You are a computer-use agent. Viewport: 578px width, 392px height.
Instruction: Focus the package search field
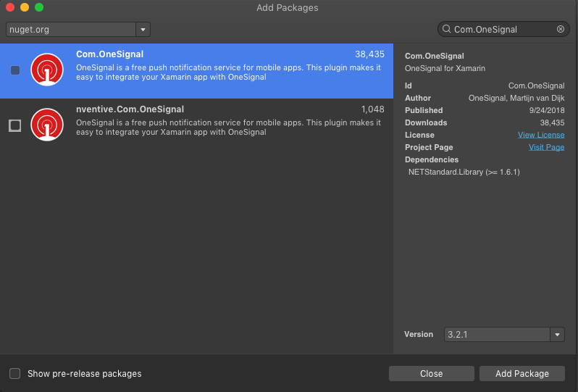click(x=503, y=29)
